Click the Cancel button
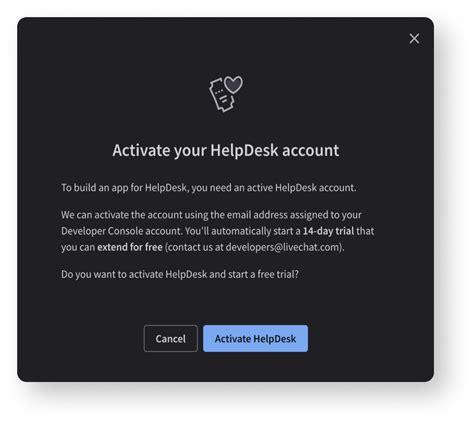The height and width of the screenshot is (422, 474). coord(171,339)
